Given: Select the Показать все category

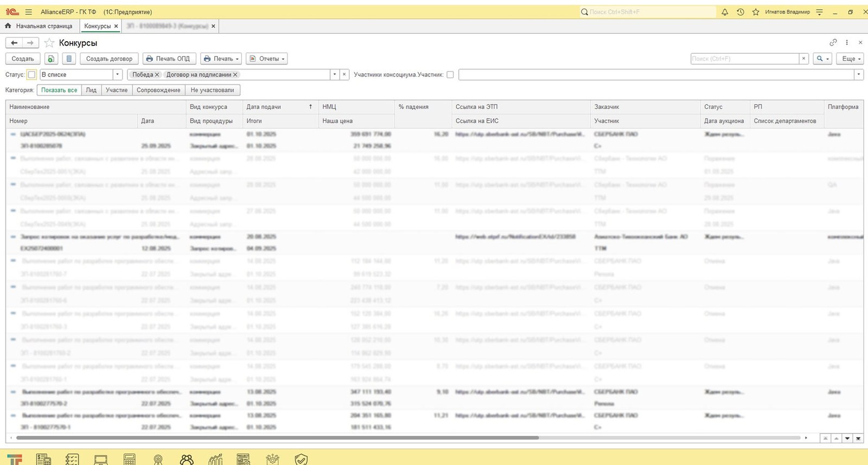Looking at the screenshot, I should pyautogui.click(x=59, y=90).
